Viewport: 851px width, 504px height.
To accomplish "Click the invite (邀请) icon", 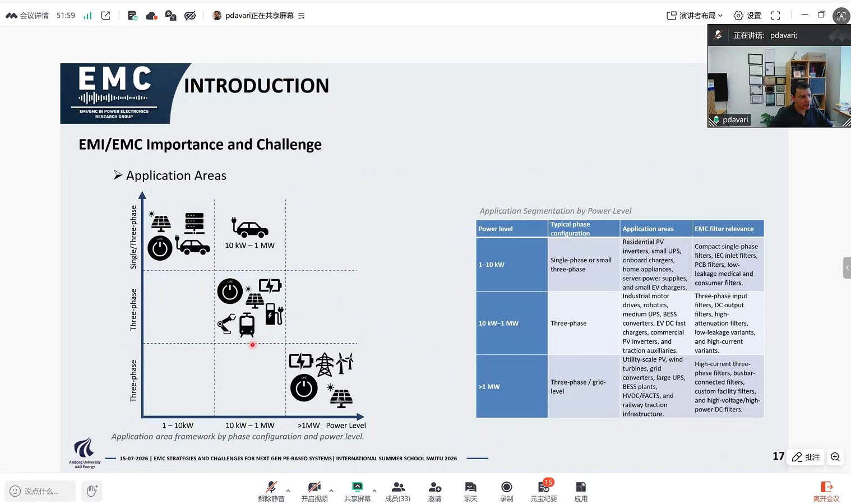I will (434, 491).
